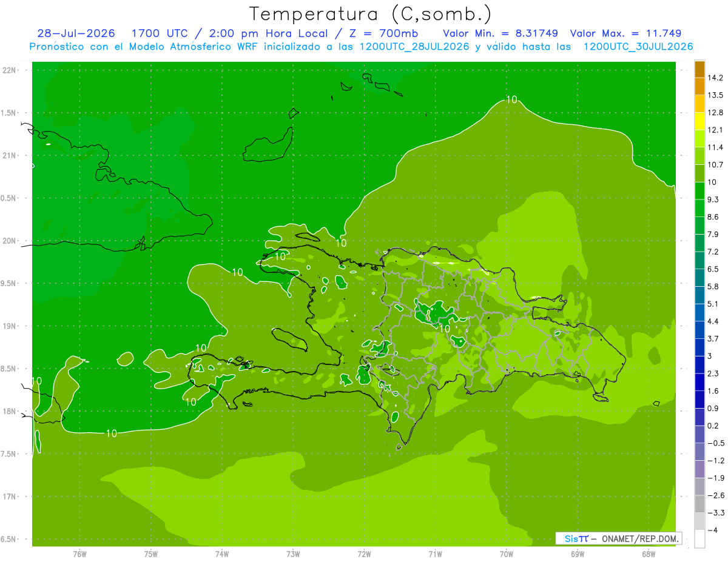The height and width of the screenshot is (562, 728).
Task: Click the "ONAMET/REP.DOM." credit label
Action: 640,538
